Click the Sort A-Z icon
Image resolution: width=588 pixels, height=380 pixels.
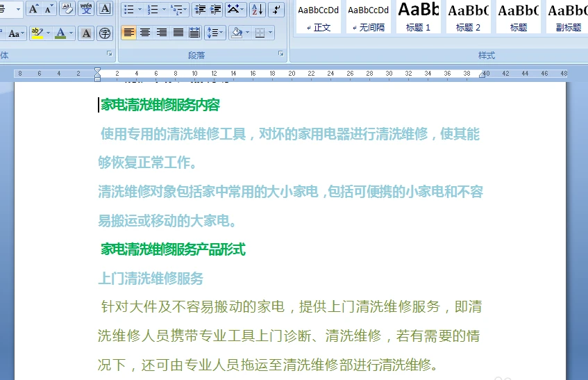pyautogui.click(x=256, y=9)
